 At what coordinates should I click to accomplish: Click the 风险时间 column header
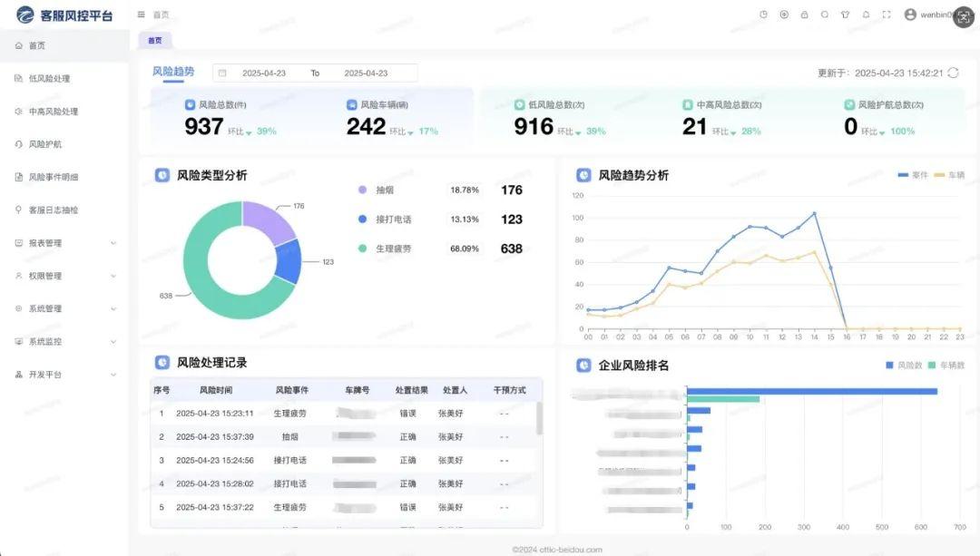pos(216,390)
